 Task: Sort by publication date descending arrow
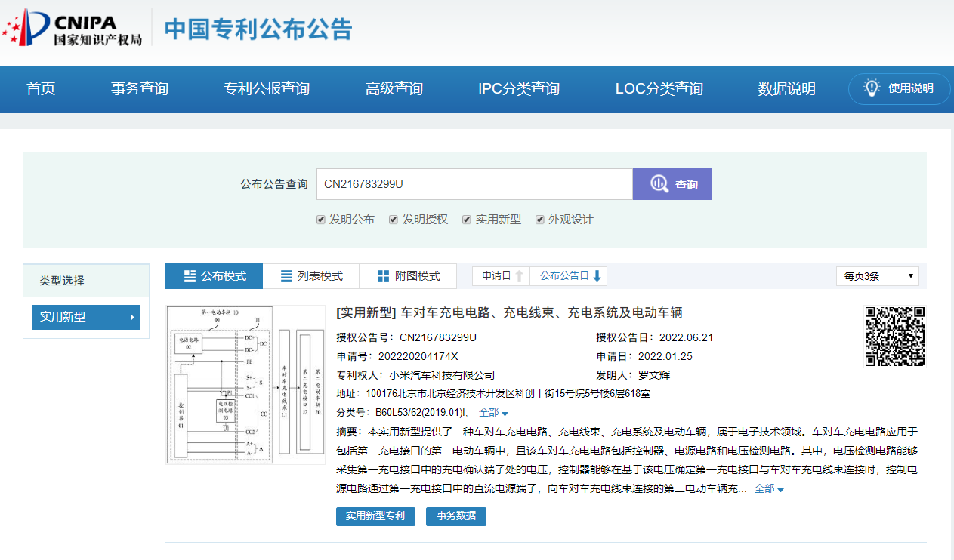point(597,276)
